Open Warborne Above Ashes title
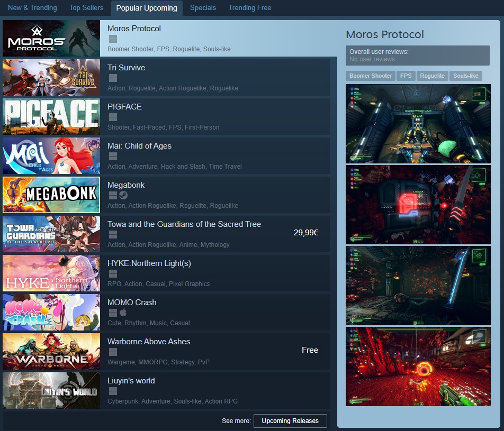504x431 pixels. [149, 342]
